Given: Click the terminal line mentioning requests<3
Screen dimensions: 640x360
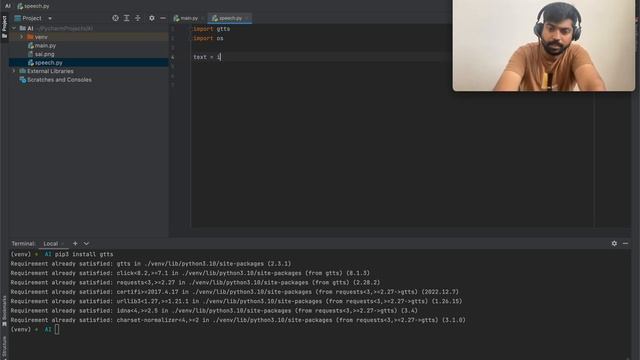Looking at the screenshot, I should tap(195, 282).
